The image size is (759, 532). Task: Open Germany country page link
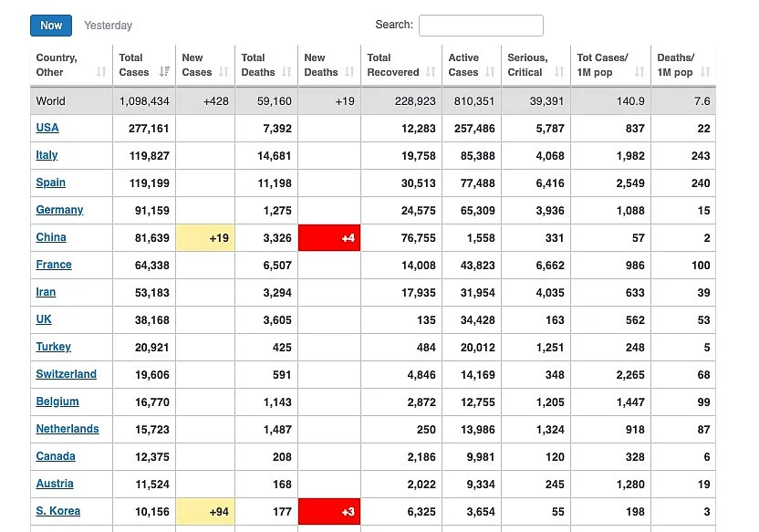[59, 210]
